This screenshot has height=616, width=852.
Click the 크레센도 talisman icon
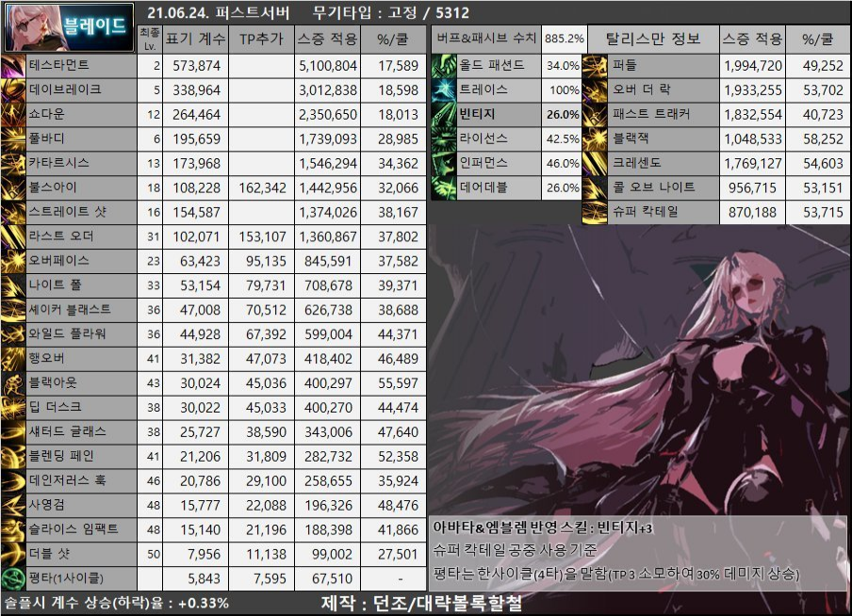[595, 164]
